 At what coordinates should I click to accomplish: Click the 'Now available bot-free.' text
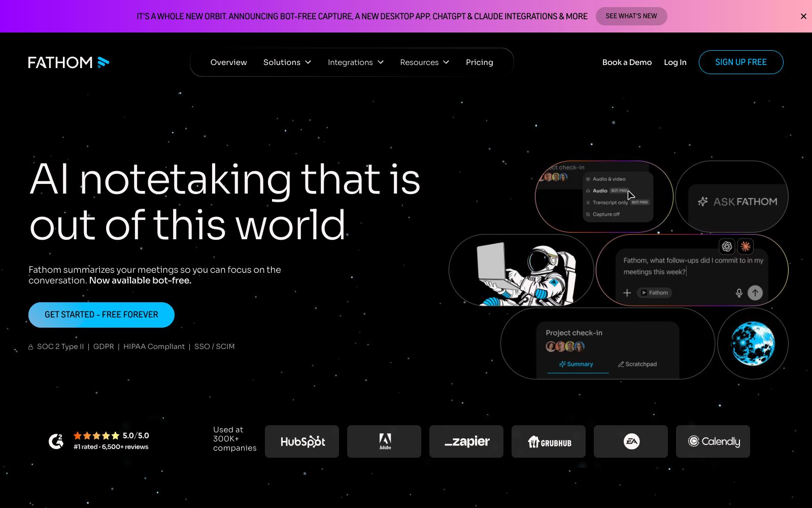pos(140,280)
